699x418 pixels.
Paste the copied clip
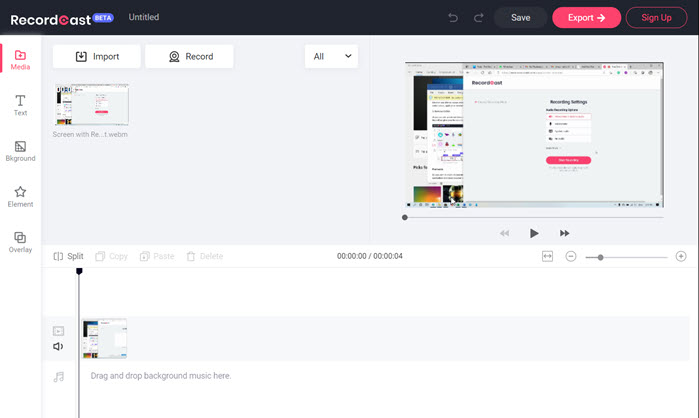click(x=157, y=256)
